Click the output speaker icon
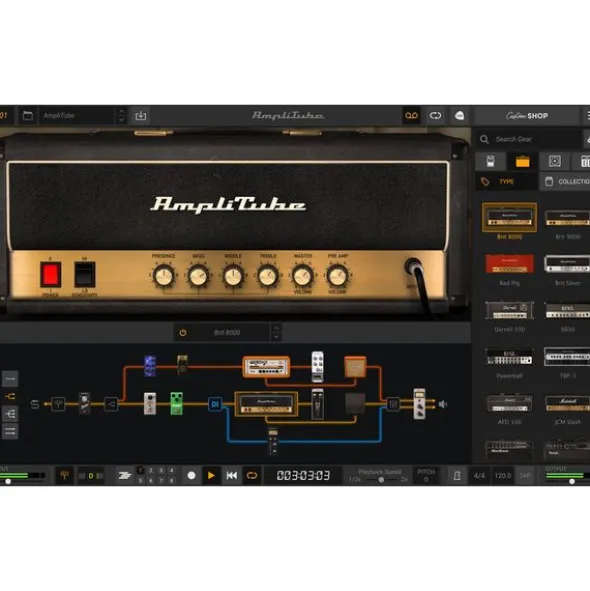 coord(443,404)
